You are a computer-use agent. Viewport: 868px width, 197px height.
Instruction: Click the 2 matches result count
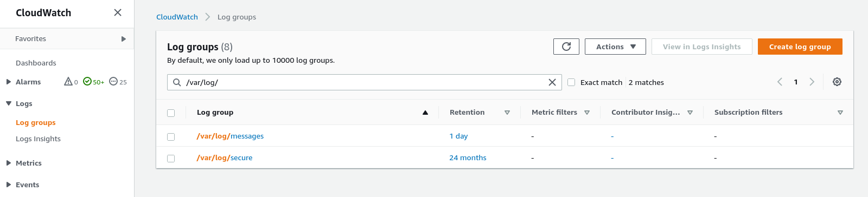tap(646, 82)
